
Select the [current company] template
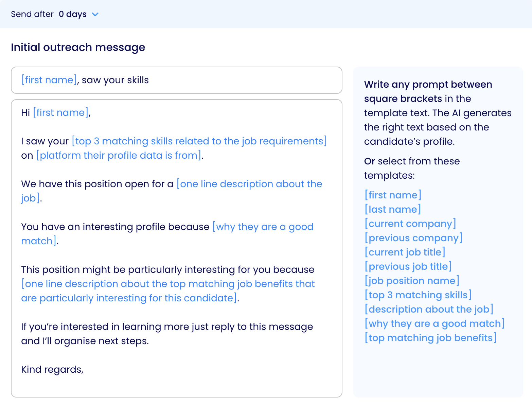tap(410, 224)
